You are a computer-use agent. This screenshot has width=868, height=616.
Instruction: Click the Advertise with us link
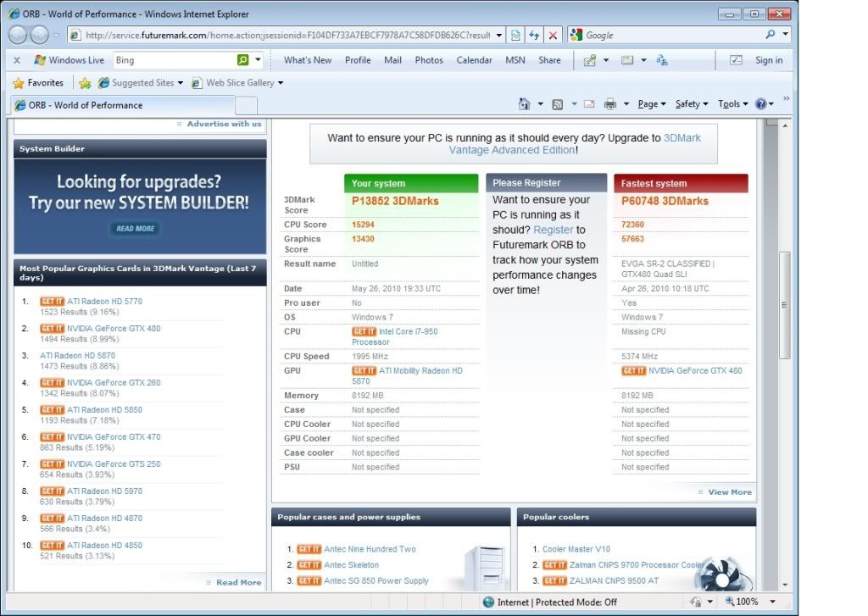click(x=224, y=124)
